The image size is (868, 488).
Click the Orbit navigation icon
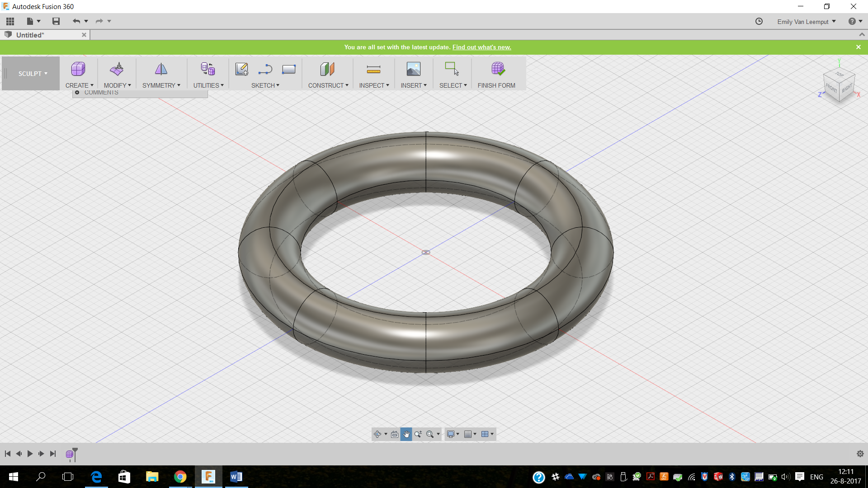pos(377,434)
